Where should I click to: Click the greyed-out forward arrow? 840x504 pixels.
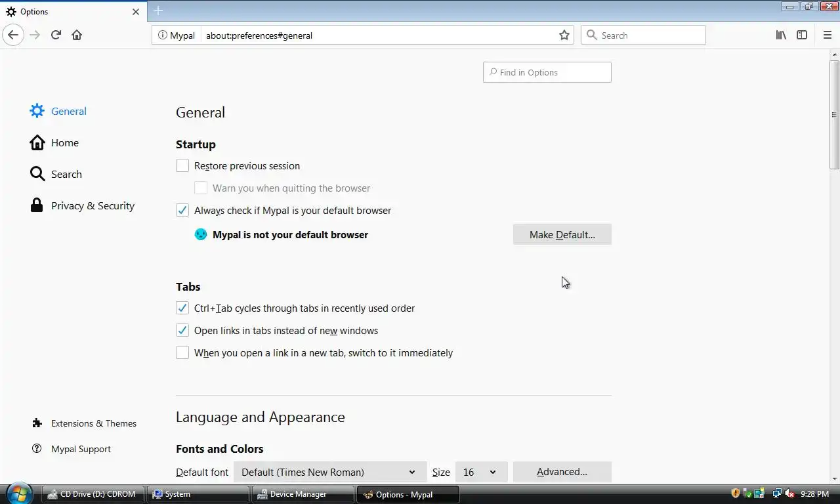pyautogui.click(x=35, y=35)
